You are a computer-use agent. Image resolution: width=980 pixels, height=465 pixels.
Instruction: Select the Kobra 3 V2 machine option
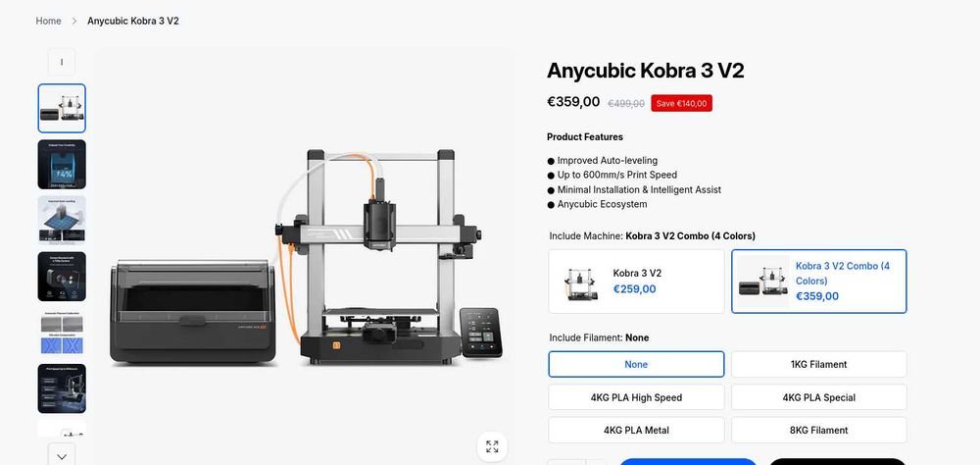636,282
